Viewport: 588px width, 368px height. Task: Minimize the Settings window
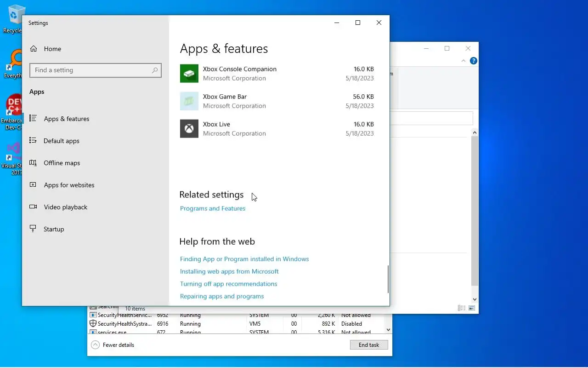click(337, 23)
